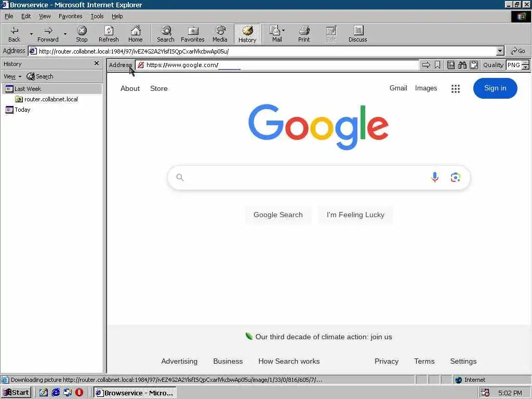Open the Advertising footer link
This screenshot has height=399, width=532.
pyautogui.click(x=179, y=362)
